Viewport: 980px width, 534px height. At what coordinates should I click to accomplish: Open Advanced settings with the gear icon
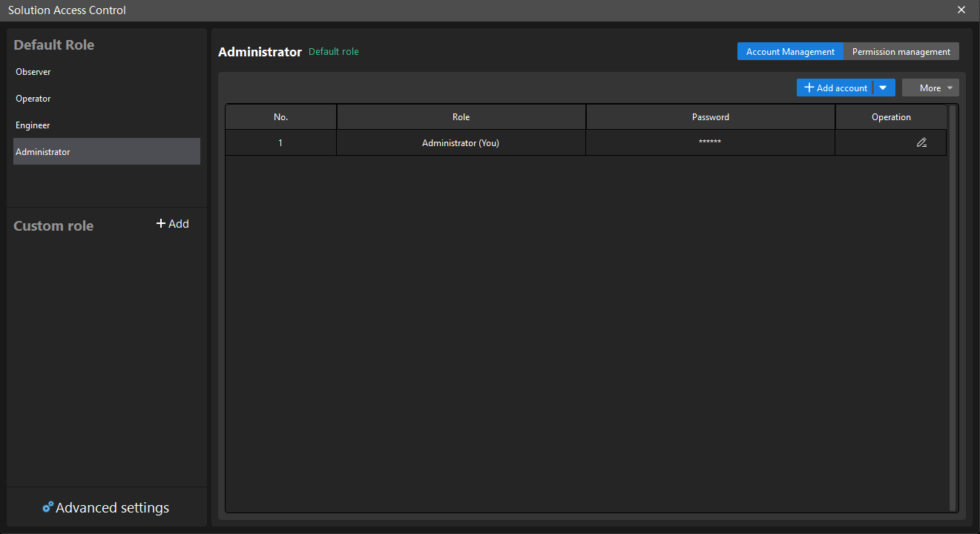click(106, 507)
